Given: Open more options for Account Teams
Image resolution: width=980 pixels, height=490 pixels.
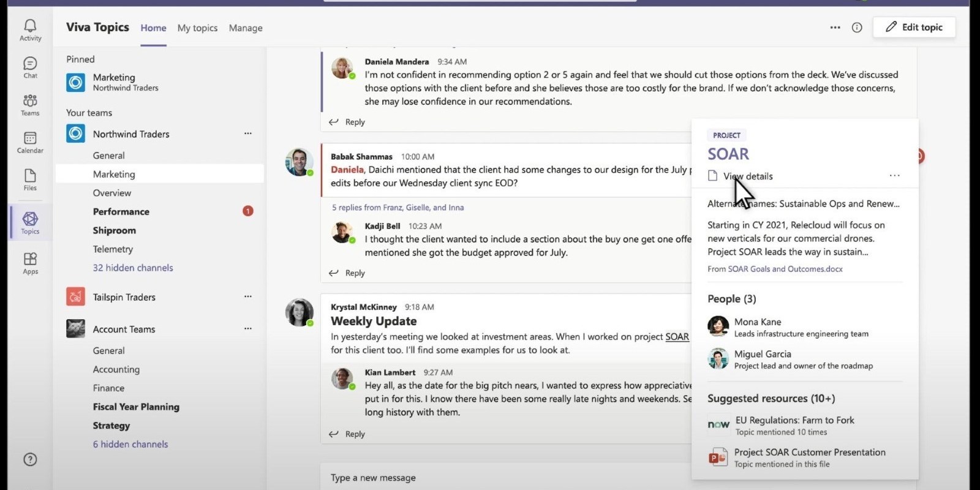Looking at the screenshot, I should pos(247,329).
